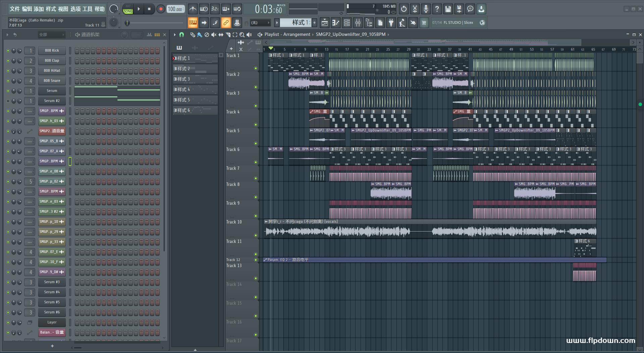Toggle the Layer channel mute LED
The width and height of the screenshot is (644, 353).
(x=8, y=322)
